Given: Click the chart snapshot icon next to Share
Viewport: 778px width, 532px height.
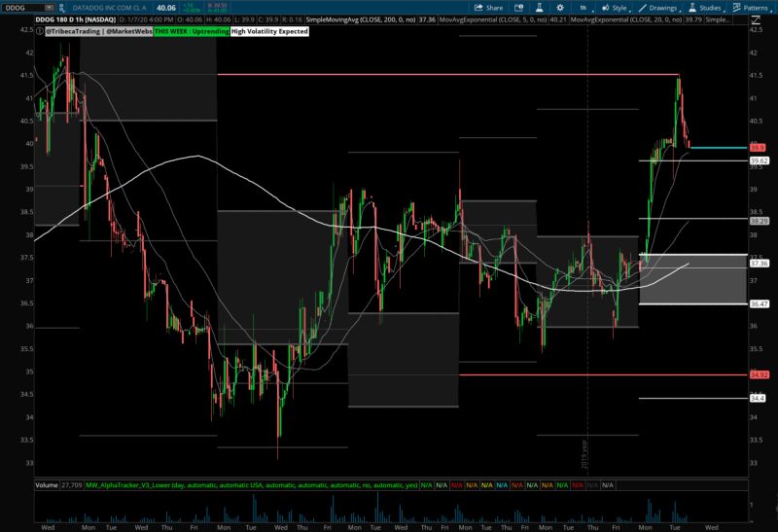Looking at the screenshot, I should click(x=518, y=8).
